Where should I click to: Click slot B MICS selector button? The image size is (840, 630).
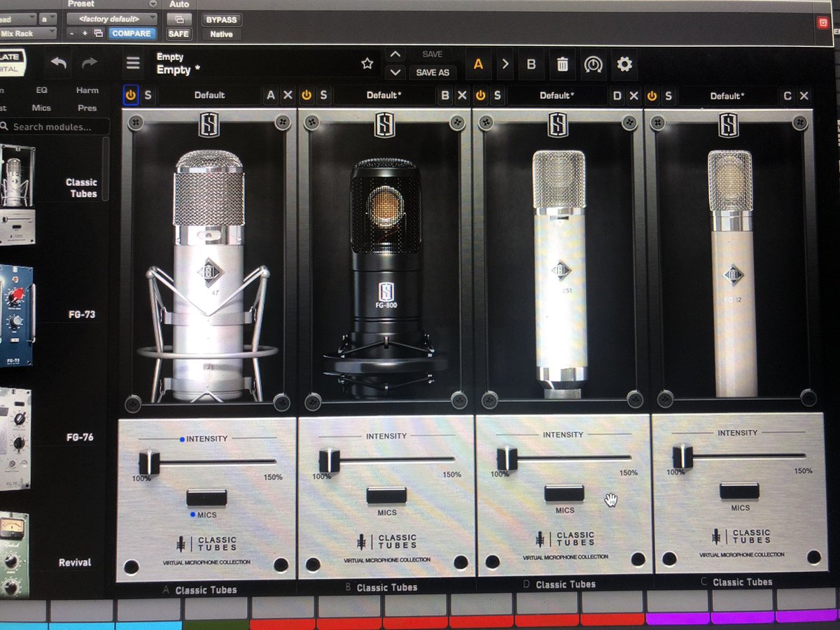(386, 495)
